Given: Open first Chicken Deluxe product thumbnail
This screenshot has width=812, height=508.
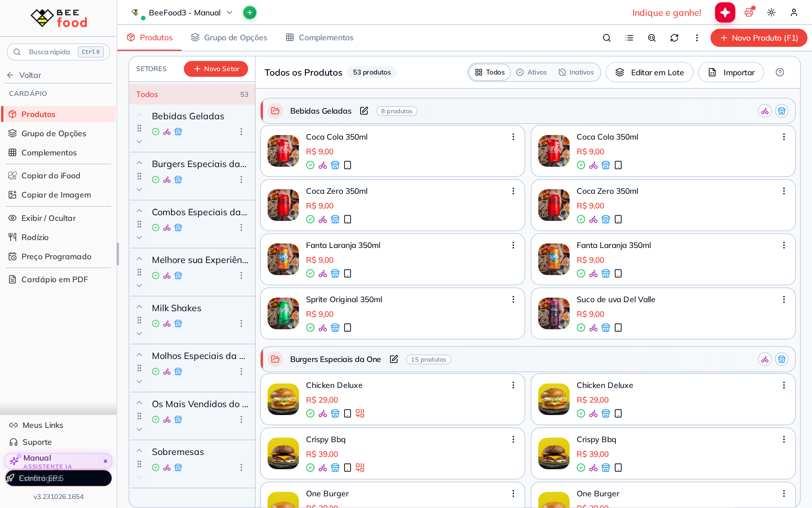Looking at the screenshot, I should coord(283,399).
